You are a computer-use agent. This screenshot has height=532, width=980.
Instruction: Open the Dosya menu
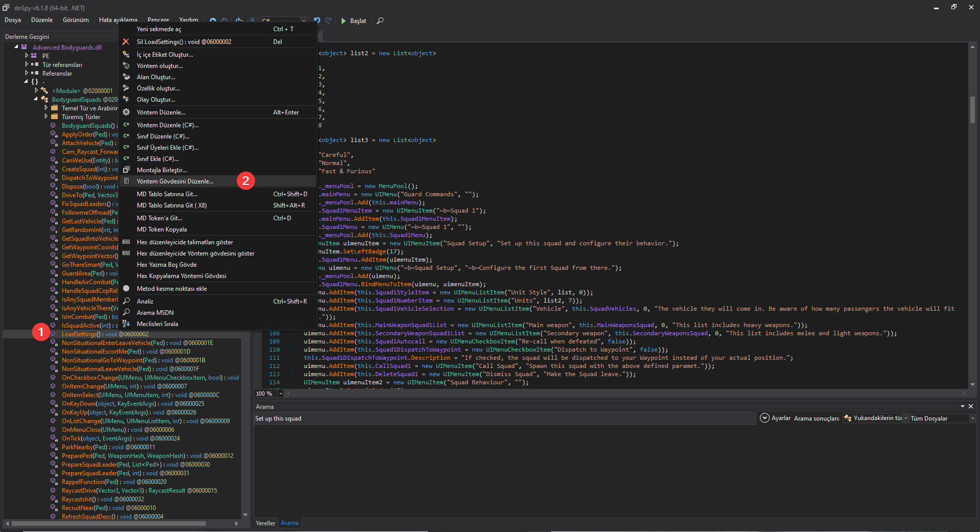[13, 20]
